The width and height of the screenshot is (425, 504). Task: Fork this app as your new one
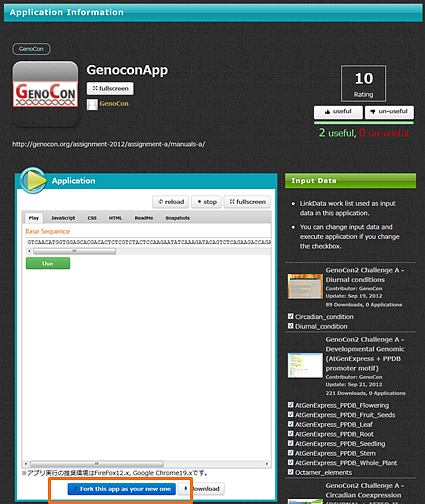pyautogui.click(x=122, y=489)
